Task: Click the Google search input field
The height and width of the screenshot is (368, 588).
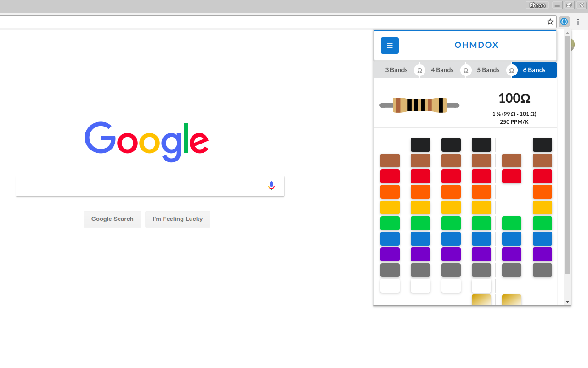Action: coord(140,186)
